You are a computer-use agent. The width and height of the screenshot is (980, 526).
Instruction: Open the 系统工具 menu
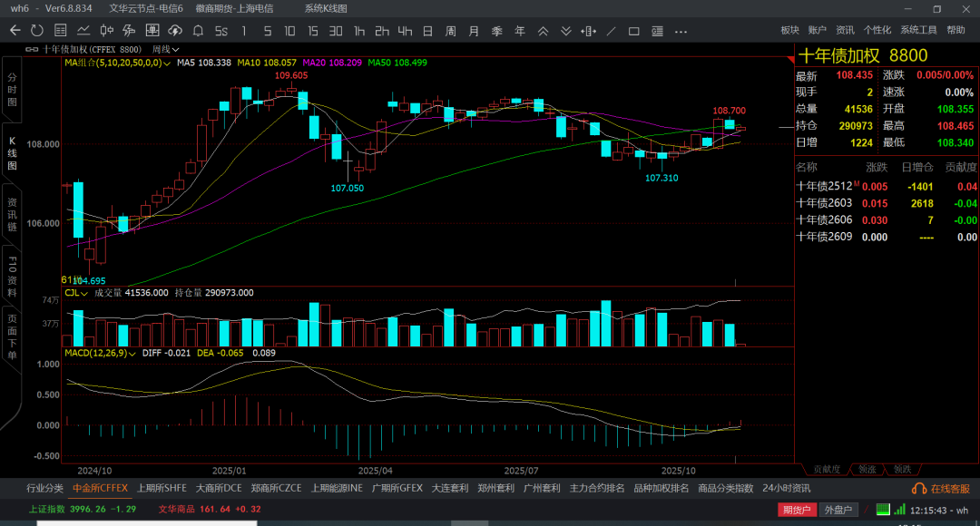coord(918,30)
